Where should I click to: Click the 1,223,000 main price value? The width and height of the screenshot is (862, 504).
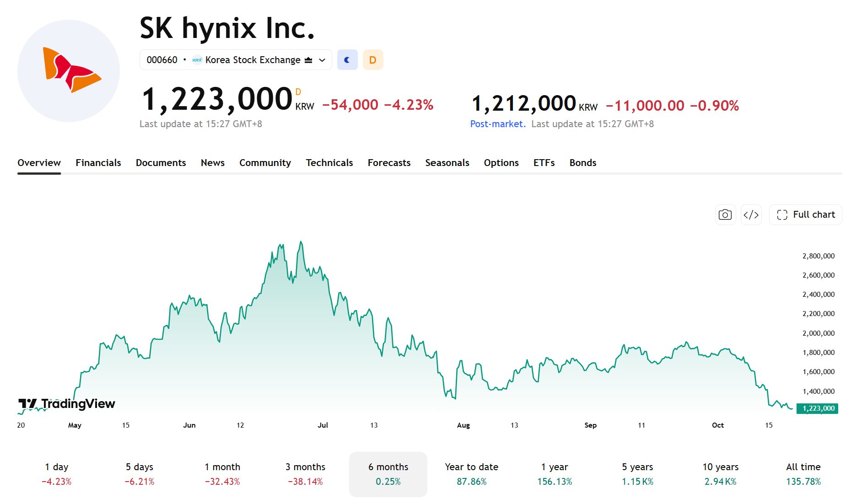[x=217, y=99]
